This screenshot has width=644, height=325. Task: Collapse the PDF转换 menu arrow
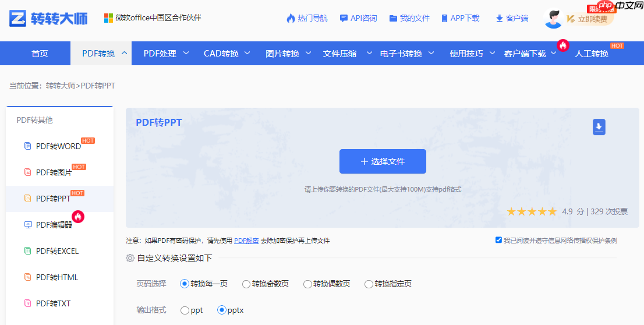(x=125, y=52)
